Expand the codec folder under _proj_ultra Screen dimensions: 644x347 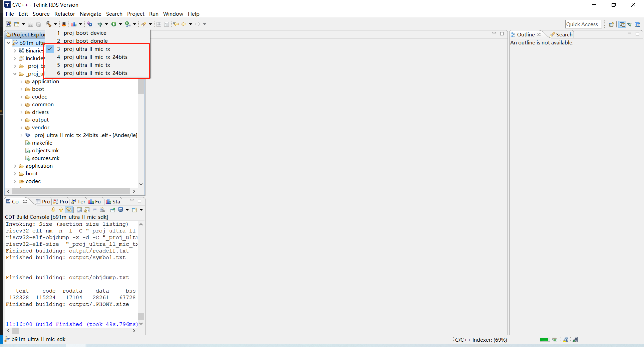pyautogui.click(x=21, y=97)
